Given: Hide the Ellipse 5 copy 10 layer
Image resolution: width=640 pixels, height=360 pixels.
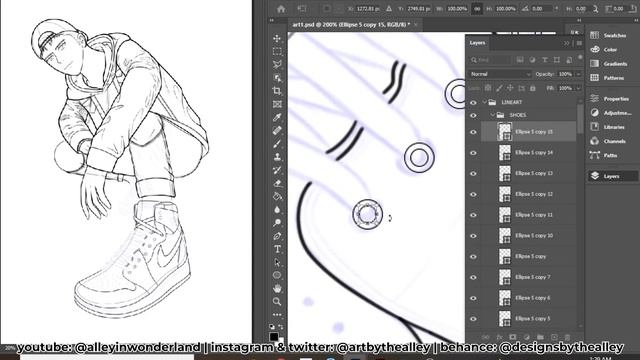Looking at the screenshot, I should pyautogui.click(x=473, y=236).
